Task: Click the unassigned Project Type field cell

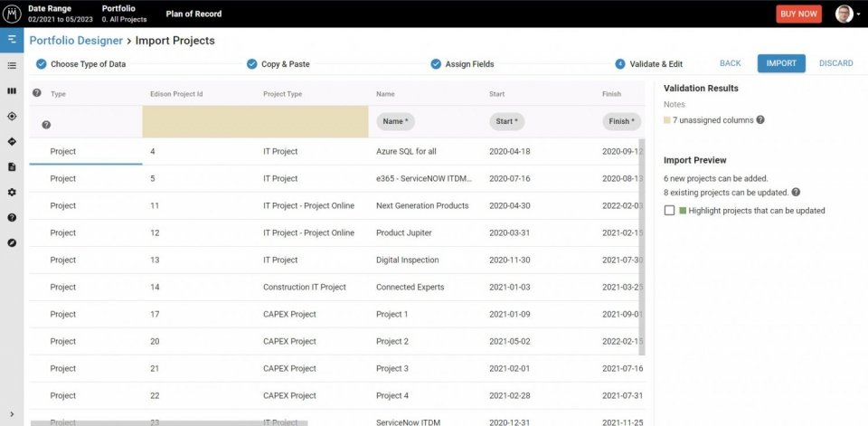Action: click(x=312, y=121)
